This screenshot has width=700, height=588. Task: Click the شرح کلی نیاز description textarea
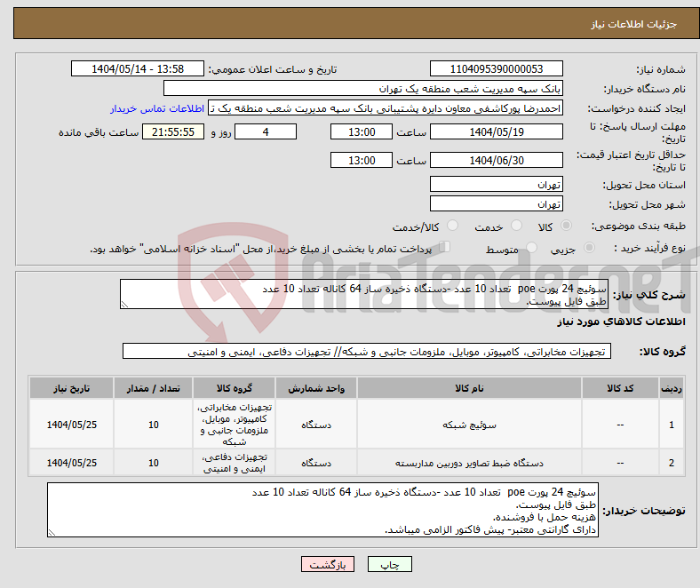pyautogui.click(x=364, y=294)
